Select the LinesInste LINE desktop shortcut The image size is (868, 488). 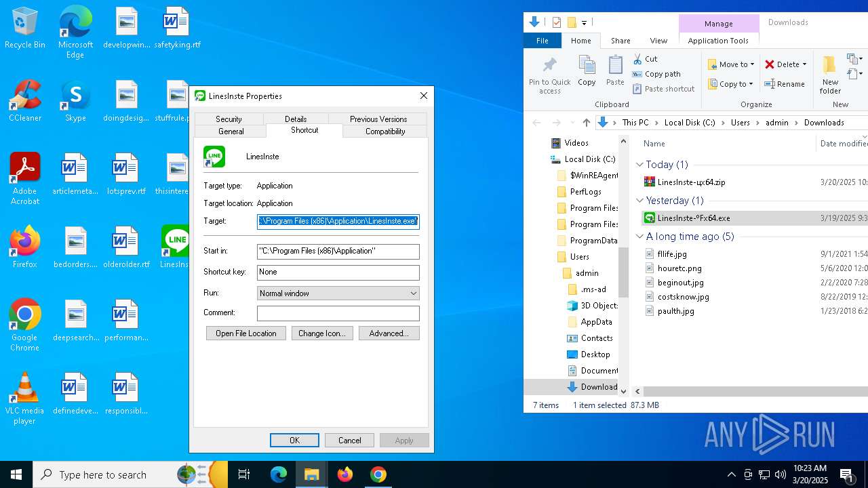(175, 247)
